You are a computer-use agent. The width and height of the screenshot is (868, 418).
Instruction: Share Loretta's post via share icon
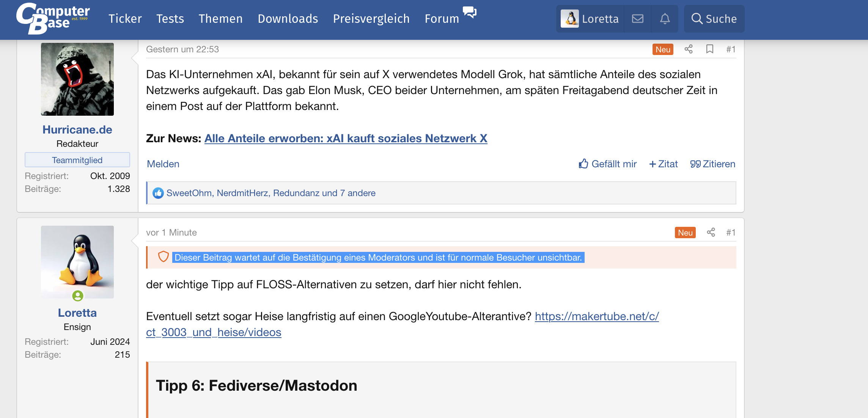(711, 232)
